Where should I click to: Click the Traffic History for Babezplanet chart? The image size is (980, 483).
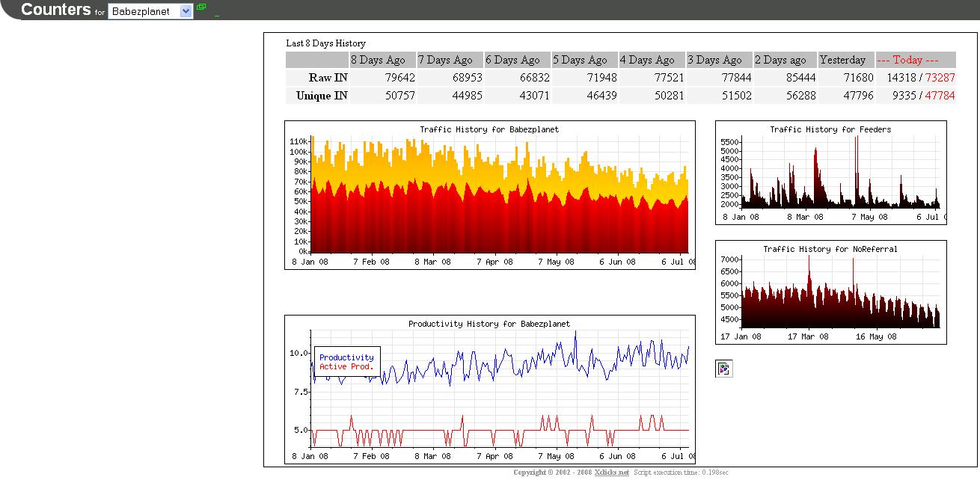pyautogui.click(x=490, y=195)
